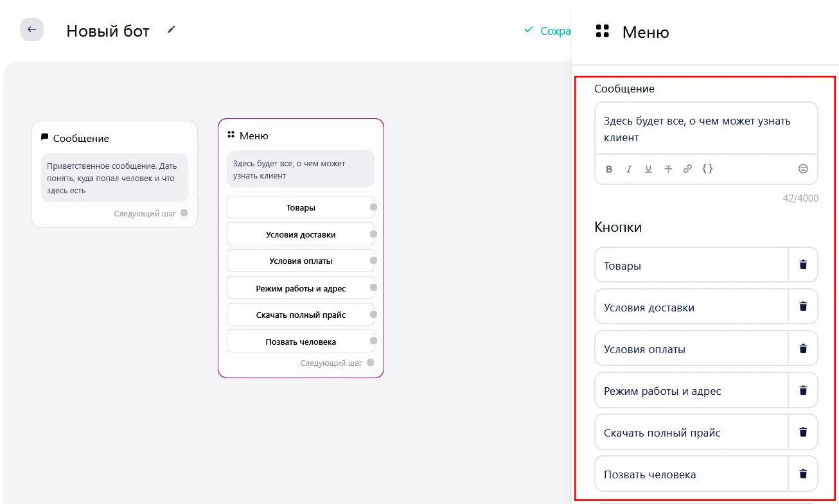Viewport: 839px width, 504px height.
Task: Apply italic formatting to message
Action: pyautogui.click(x=629, y=169)
